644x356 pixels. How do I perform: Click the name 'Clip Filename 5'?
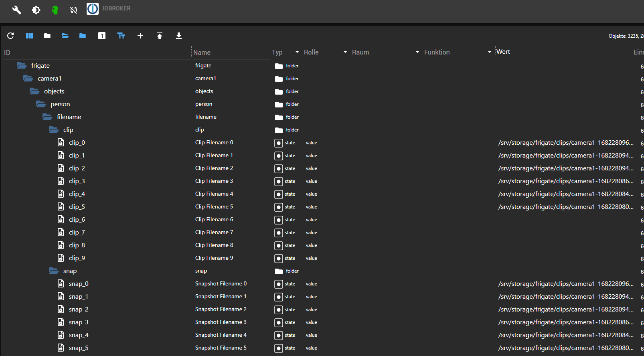[214, 206]
